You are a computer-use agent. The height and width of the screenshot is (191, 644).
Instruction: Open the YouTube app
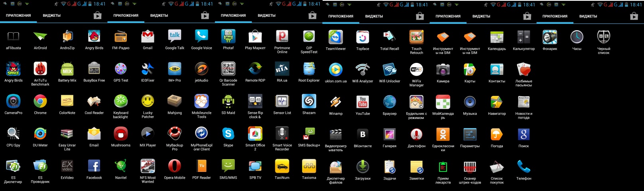pyautogui.click(x=362, y=102)
